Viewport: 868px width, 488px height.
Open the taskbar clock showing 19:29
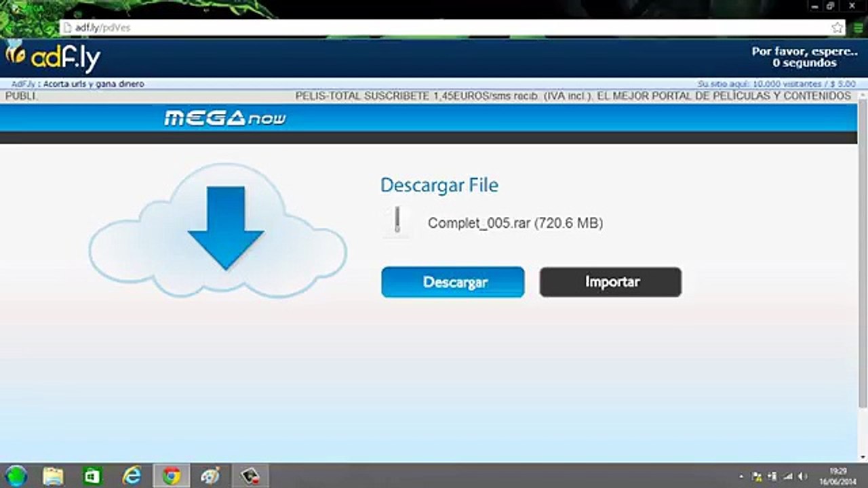coord(839,475)
